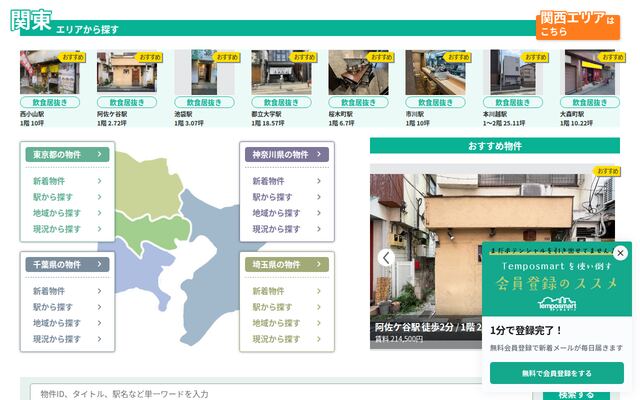
Task: Open the 関西エリアはこちら banner
Action: (578, 25)
